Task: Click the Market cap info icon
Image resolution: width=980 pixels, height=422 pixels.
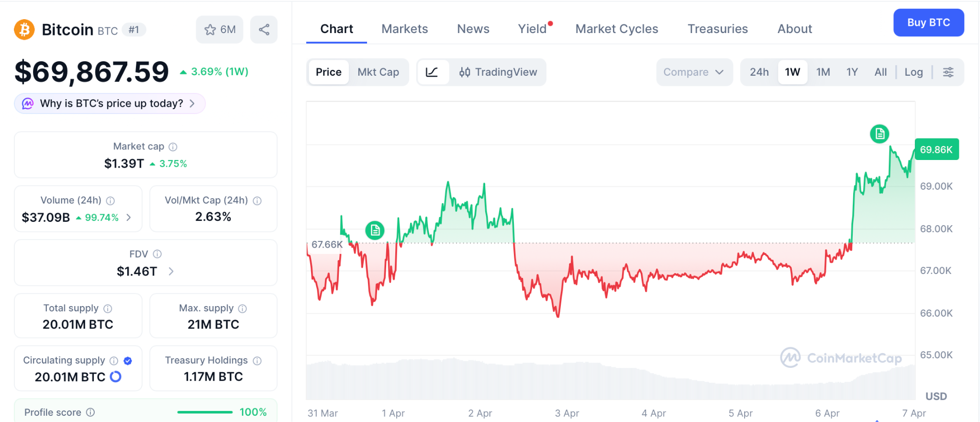Action: (x=173, y=147)
